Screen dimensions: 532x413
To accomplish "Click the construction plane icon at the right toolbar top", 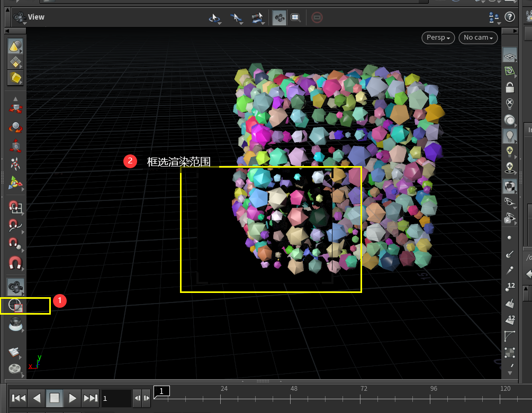I will [510, 56].
